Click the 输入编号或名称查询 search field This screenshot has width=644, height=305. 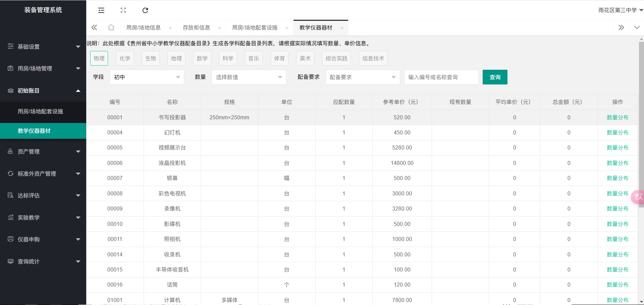click(441, 77)
